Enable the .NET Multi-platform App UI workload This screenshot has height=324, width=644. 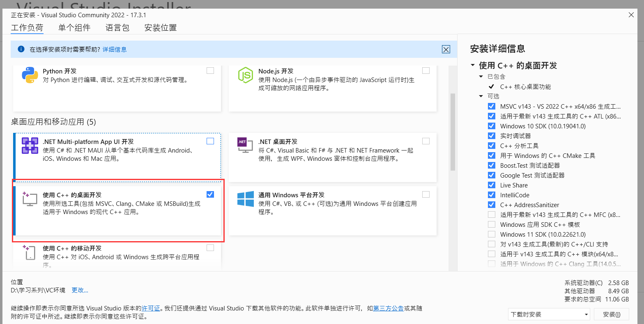pyautogui.click(x=210, y=141)
